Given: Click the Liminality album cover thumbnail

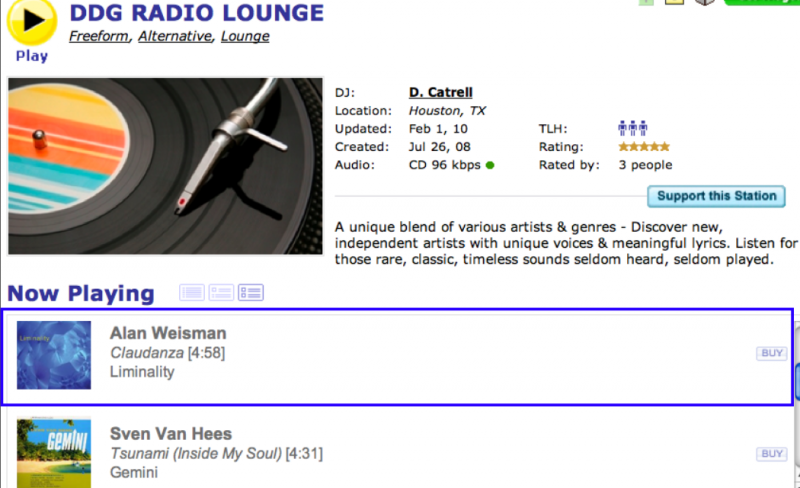Looking at the screenshot, I should click(54, 355).
